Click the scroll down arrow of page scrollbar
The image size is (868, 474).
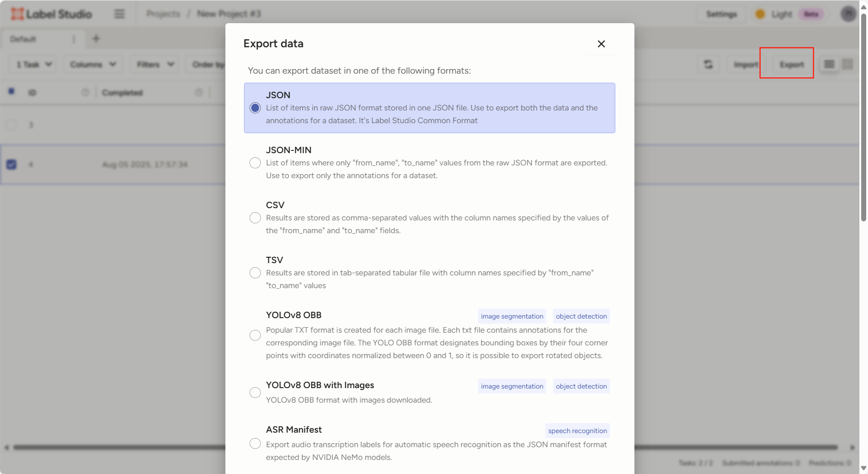(863, 468)
